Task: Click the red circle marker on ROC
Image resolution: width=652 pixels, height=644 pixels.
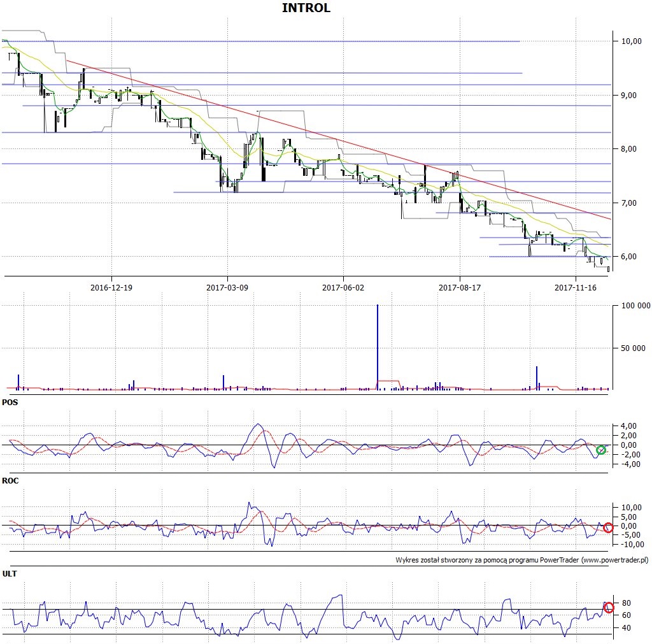Action: pos(608,527)
